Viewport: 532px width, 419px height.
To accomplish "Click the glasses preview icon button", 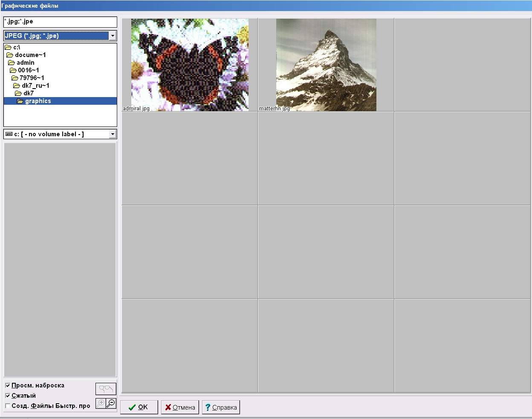I will [x=106, y=389].
